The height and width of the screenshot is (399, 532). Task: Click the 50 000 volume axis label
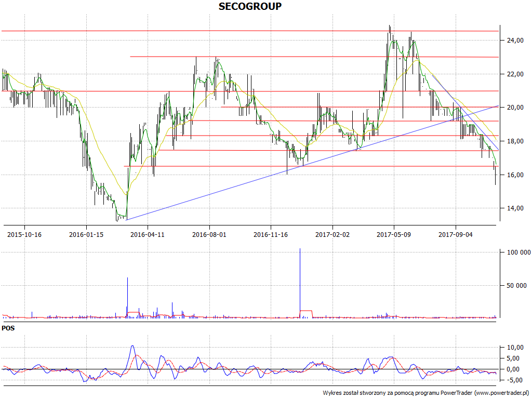point(517,286)
